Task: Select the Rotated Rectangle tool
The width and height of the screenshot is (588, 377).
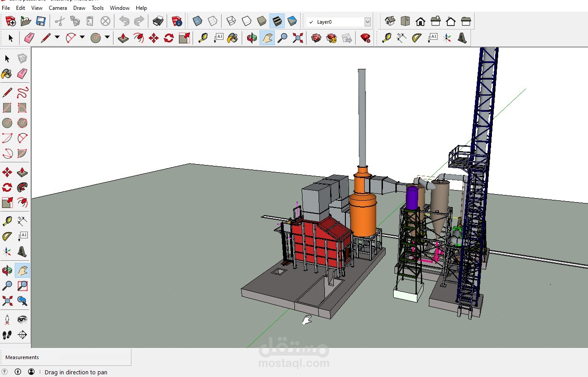Action: pyautogui.click(x=22, y=108)
